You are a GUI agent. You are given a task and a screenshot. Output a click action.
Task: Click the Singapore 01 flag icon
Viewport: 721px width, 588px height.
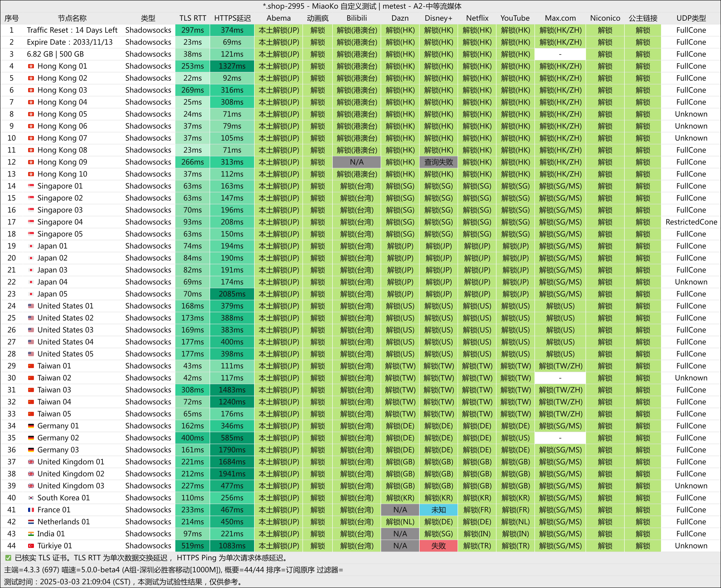[x=31, y=186]
